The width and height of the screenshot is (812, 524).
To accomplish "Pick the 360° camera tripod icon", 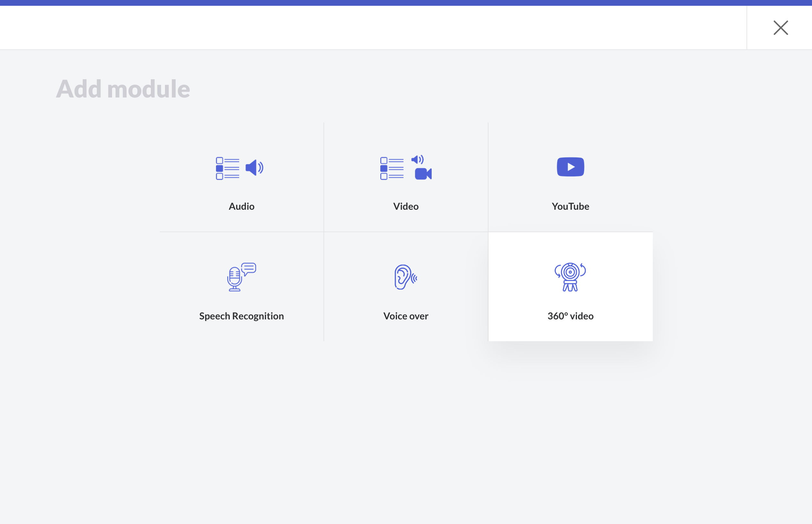I will [x=570, y=277].
